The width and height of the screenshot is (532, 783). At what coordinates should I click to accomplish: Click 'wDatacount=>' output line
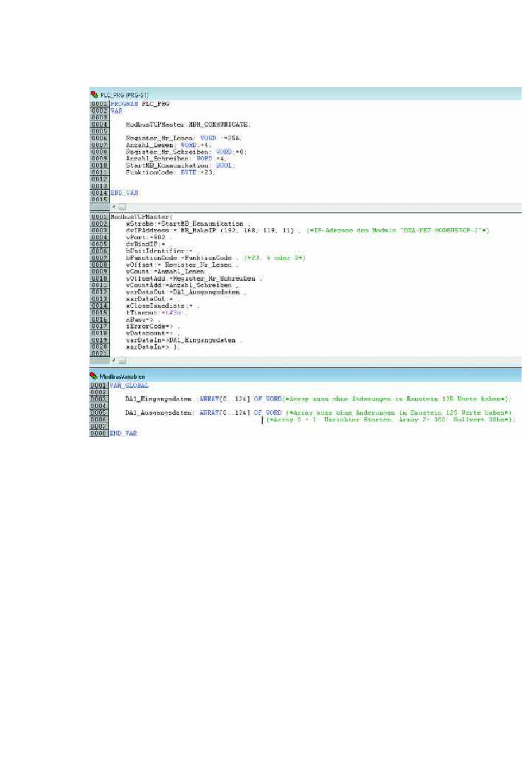point(152,333)
